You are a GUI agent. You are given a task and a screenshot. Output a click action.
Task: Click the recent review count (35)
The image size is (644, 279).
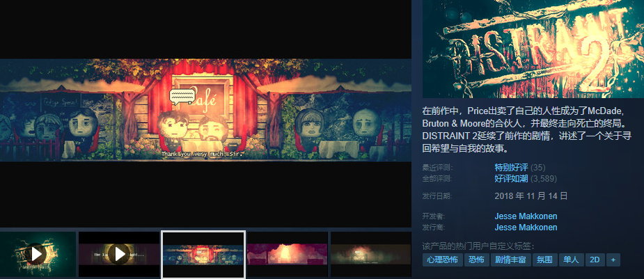[538, 168]
